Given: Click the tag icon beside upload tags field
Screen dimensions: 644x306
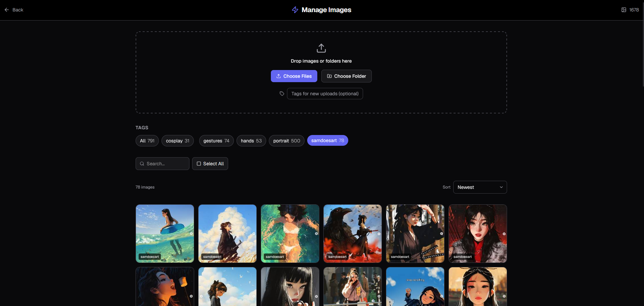Looking at the screenshot, I should click(x=282, y=94).
